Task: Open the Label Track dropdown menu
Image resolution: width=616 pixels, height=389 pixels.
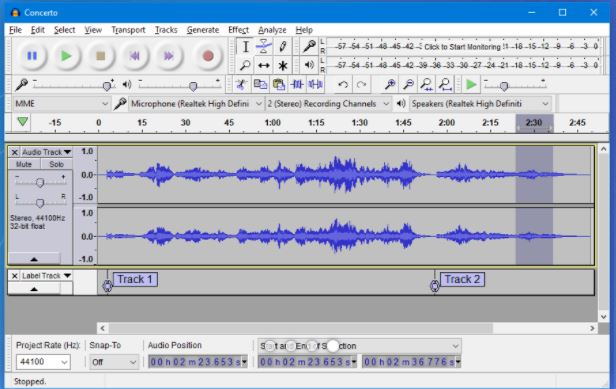Action: [46, 276]
